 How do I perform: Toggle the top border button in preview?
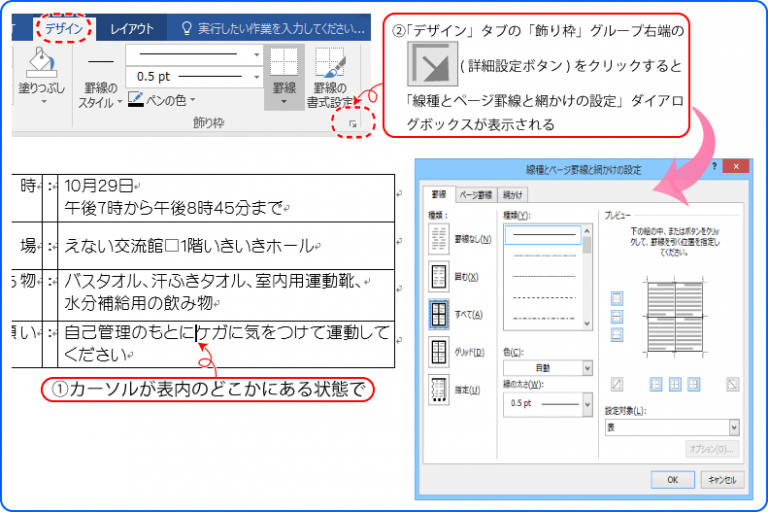(617, 298)
